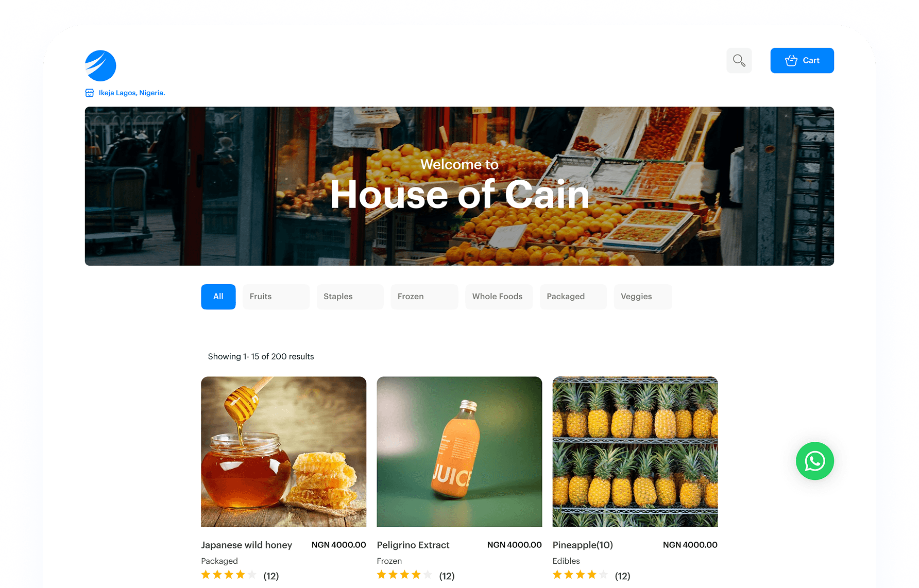Show Packaged category products
Screen dimensions: 919x588
[573, 297]
